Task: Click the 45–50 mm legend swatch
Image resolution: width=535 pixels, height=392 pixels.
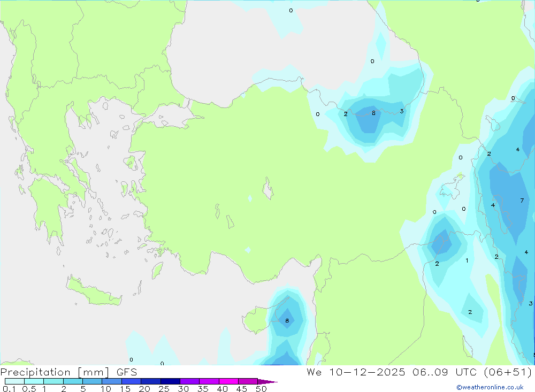Action: 248,381
